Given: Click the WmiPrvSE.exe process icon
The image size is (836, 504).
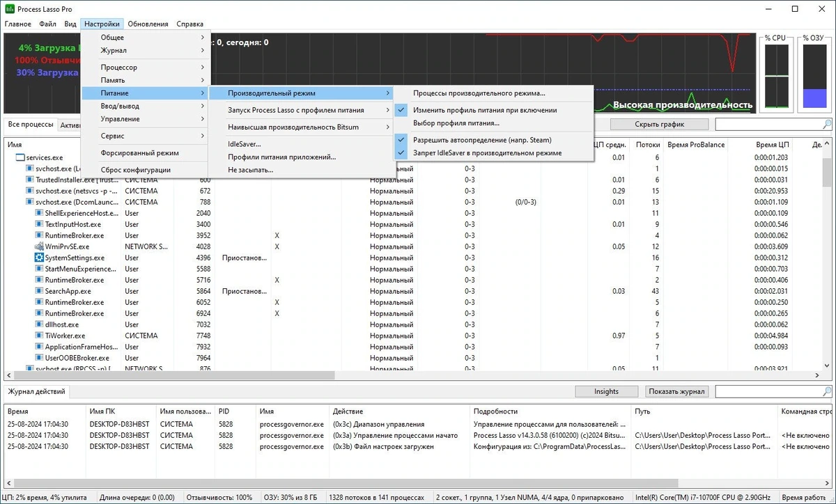Looking at the screenshot, I should pos(40,246).
